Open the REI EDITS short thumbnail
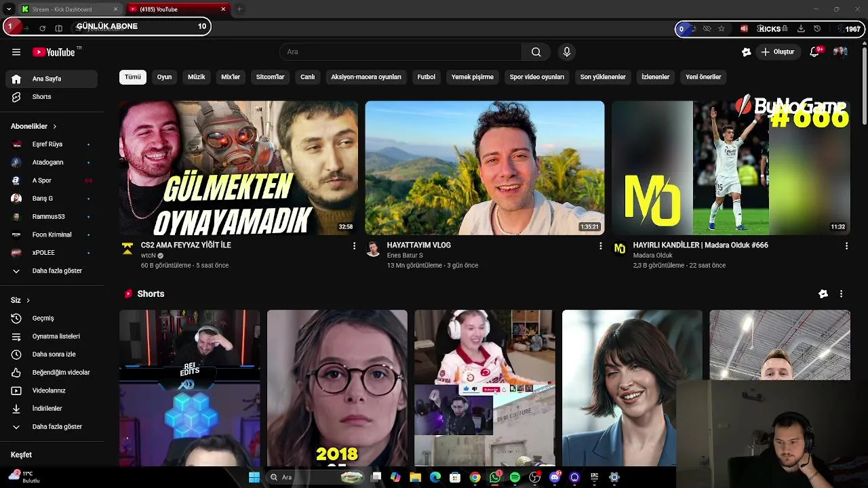The width and height of the screenshot is (868, 488). click(x=190, y=388)
